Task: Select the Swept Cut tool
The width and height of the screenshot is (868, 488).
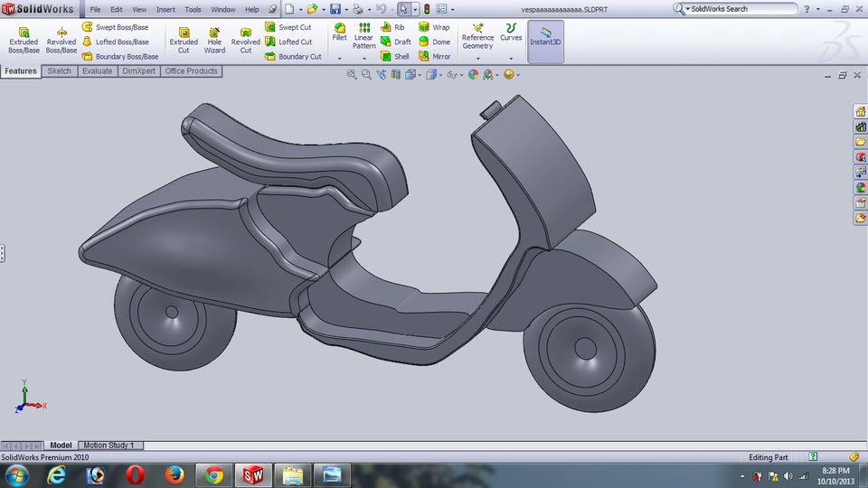Action: coord(288,27)
